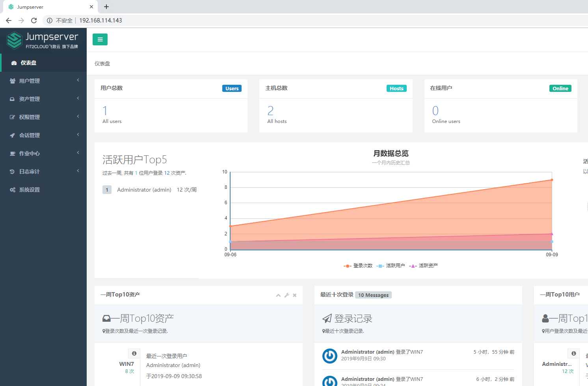
Task: Toggle the 活跃资产 legend series
Action: click(x=423, y=266)
